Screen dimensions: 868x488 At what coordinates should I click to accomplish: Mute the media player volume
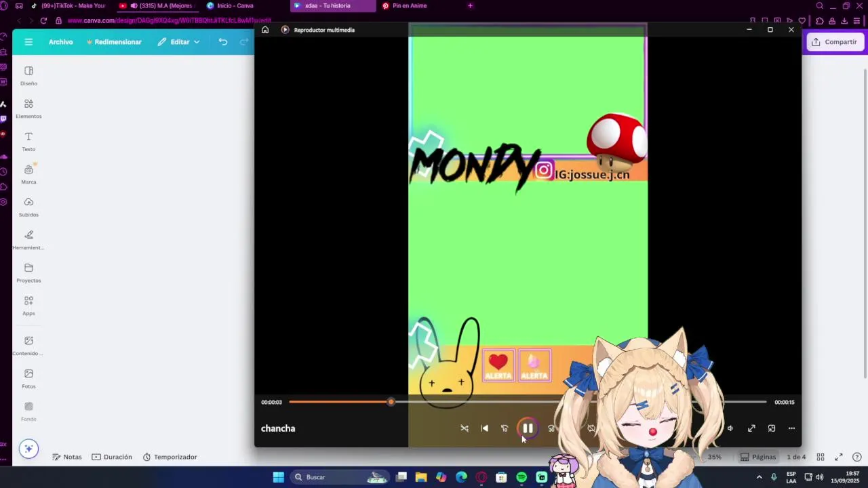point(730,428)
